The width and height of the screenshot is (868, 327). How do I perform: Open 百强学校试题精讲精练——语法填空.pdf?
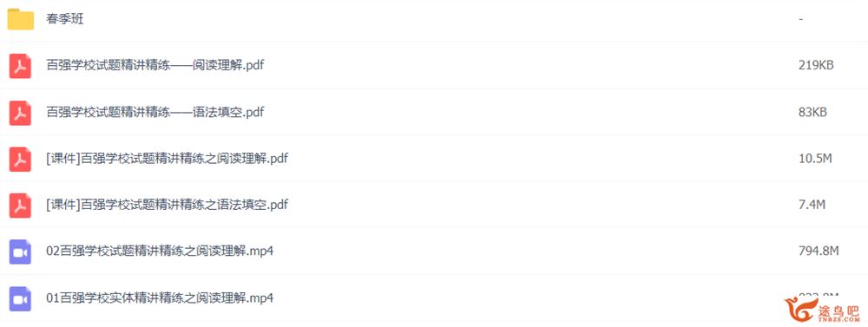[155, 112]
